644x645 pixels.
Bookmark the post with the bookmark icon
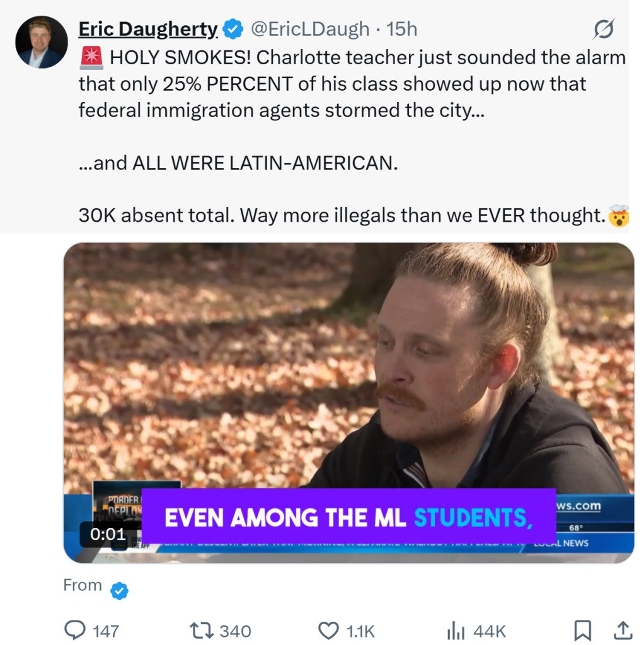(583, 631)
